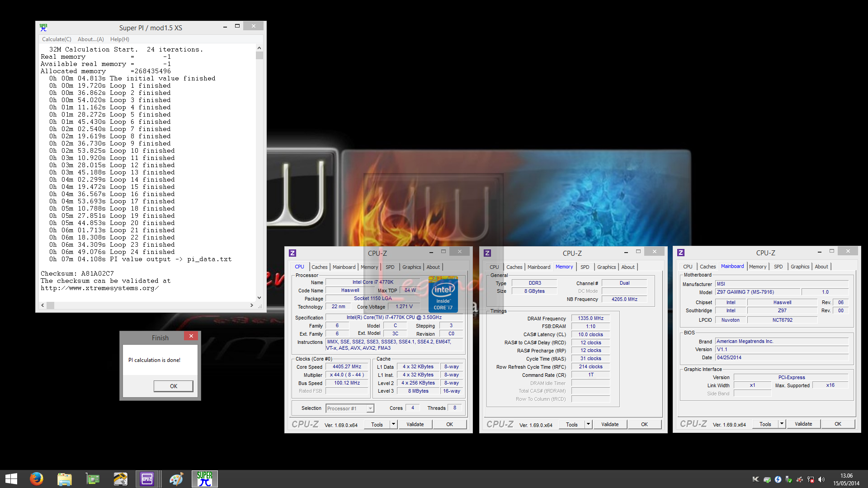Viewport: 868px width, 488px height.
Task: Click the Z icon of the Mainboard CPU-Z window
Action: tap(681, 253)
